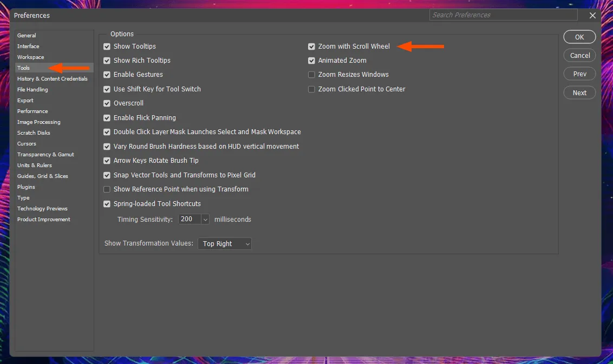The image size is (613, 364).
Task: Confirm the preferences with the OK button
Action: [x=579, y=37]
